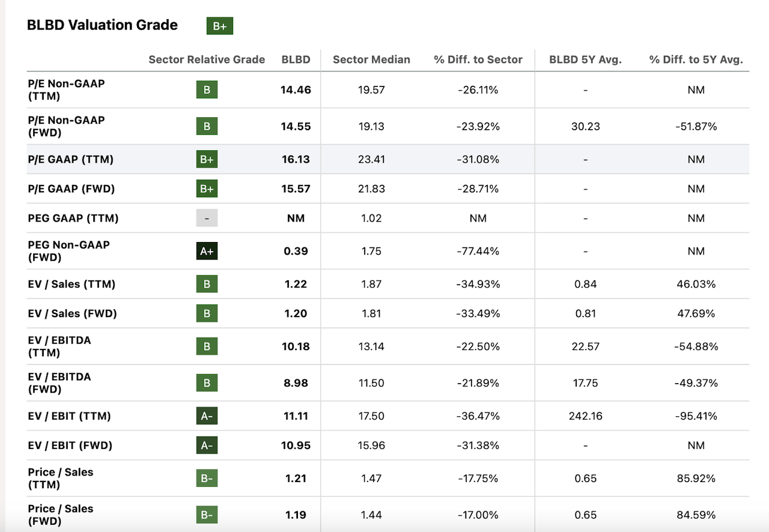Screen dimensions: 769x532
Task: Click the Sector Median column header
Action: coord(371,59)
